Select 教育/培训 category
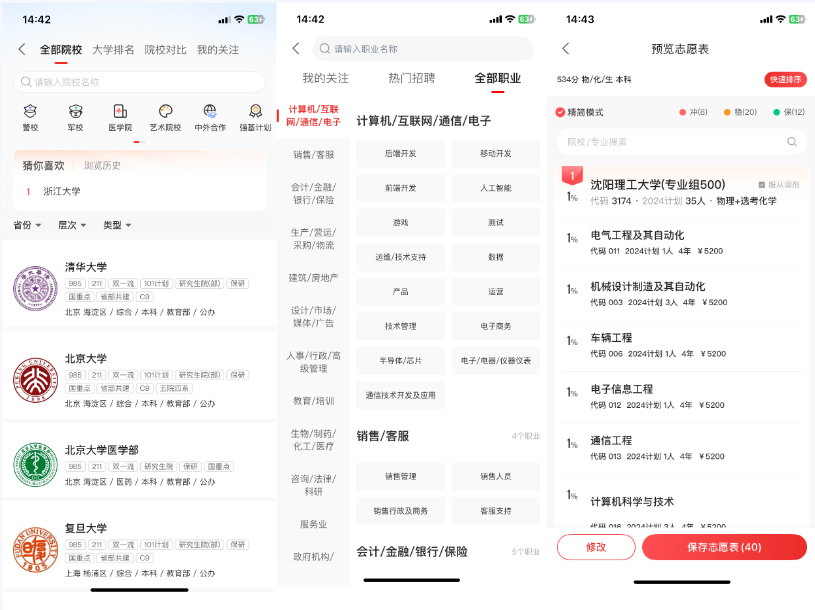The height and width of the screenshot is (610, 815). click(x=313, y=401)
